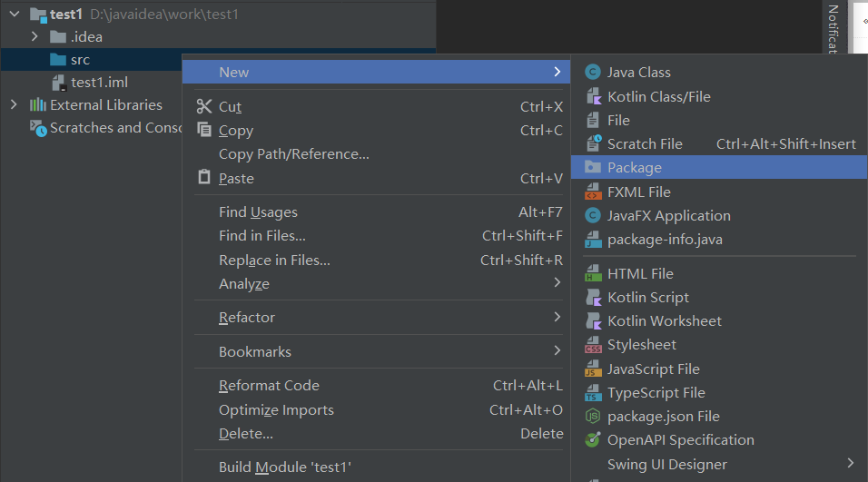The image size is (868, 482).
Task: Click the Stylesheet CSS icon
Action: point(593,345)
